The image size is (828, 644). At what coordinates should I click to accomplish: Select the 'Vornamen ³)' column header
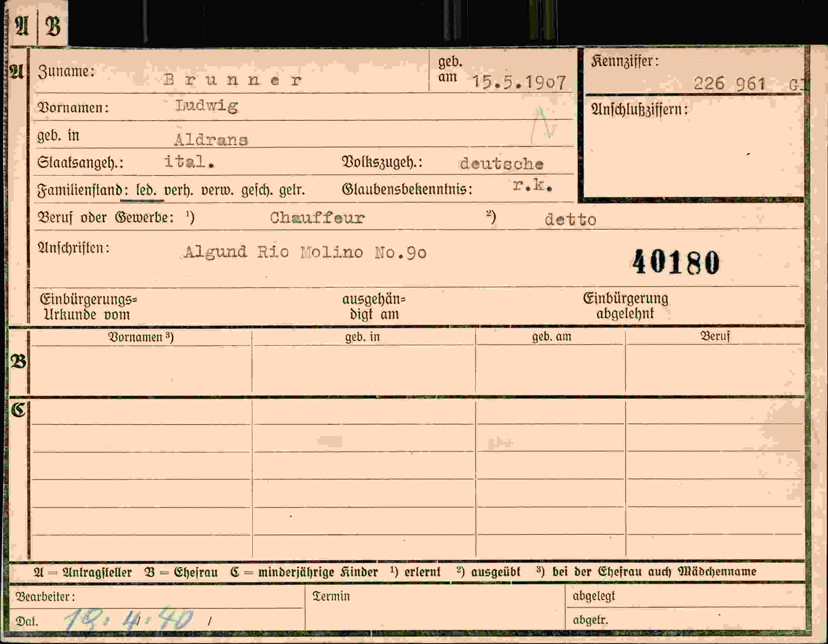pyautogui.click(x=141, y=337)
